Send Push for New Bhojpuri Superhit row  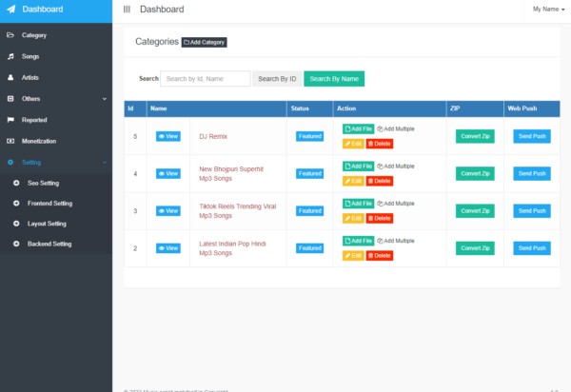pyautogui.click(x=532, y=173)
